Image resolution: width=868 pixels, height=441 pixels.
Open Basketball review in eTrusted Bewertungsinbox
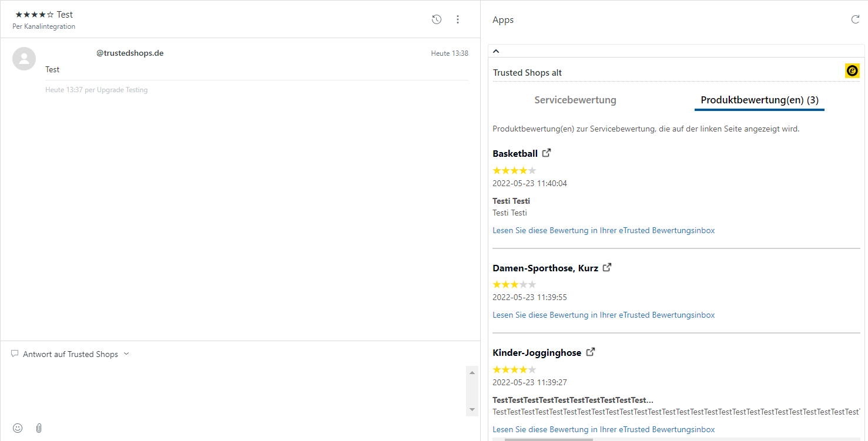point(604,230)
